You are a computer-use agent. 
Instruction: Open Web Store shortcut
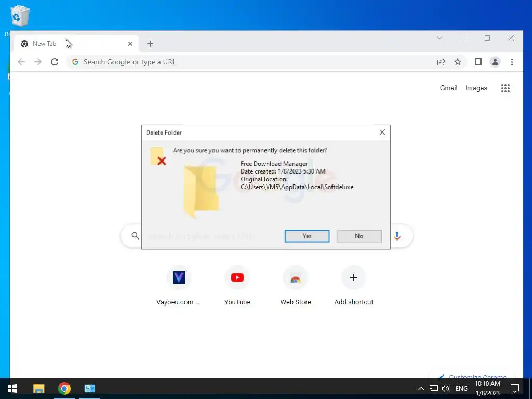(295, 286)
